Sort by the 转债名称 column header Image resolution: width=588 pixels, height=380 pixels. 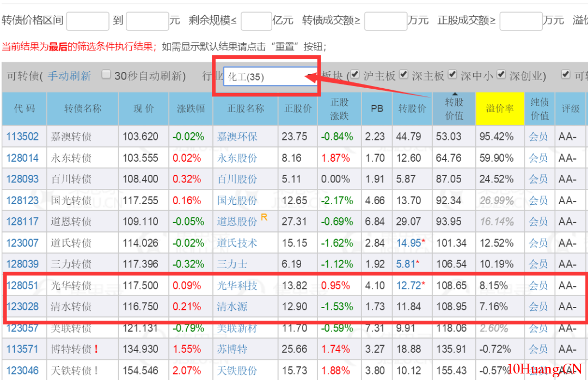[x=83, y=109]
